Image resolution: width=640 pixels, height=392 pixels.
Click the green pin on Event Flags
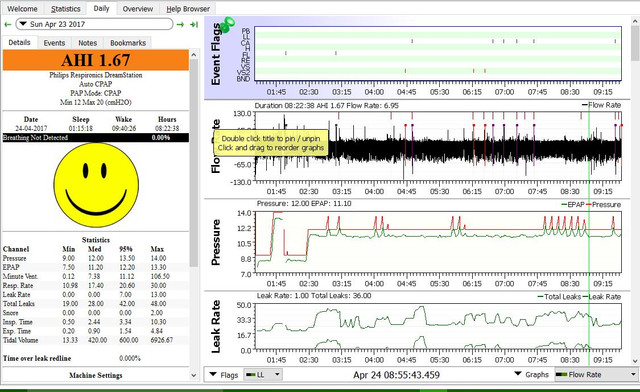pyautogui.click(x=227, y=24)
